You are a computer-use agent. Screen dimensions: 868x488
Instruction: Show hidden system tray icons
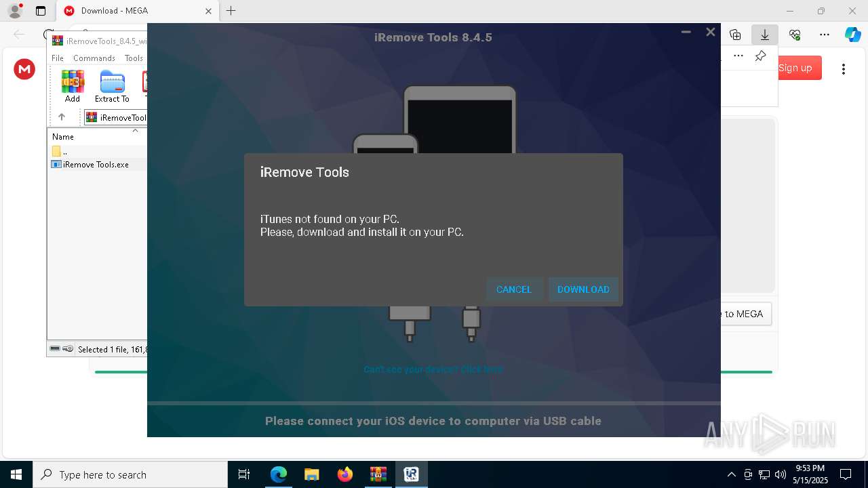(732, 474)
